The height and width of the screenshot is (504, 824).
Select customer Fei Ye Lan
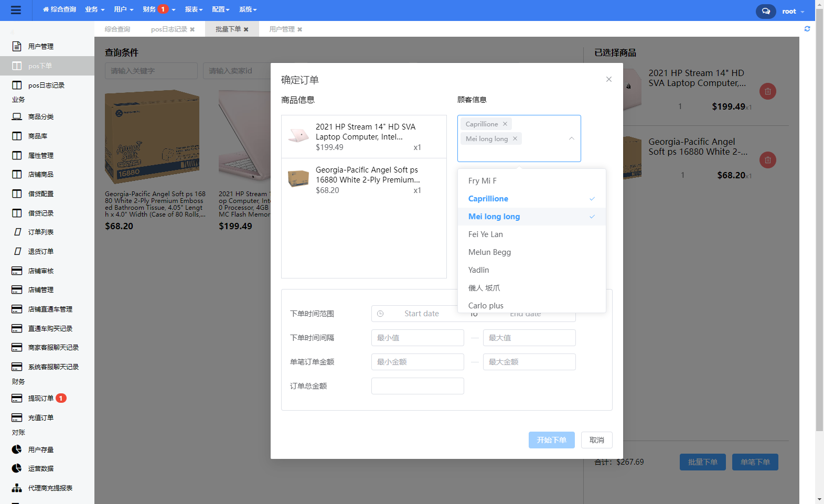click(532, 234)
